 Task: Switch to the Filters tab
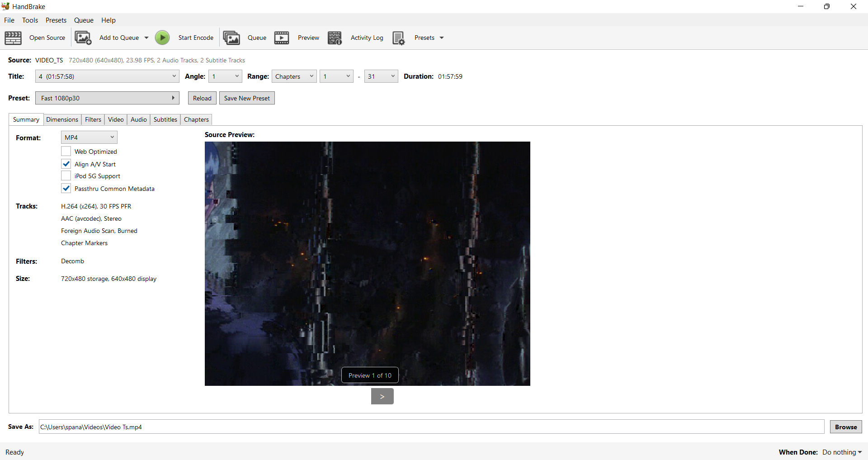(93, 119)
